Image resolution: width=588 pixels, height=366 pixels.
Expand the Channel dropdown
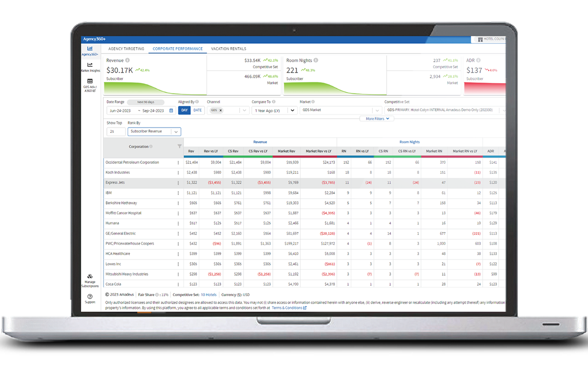pyautogui.click(x=245, y=110)
